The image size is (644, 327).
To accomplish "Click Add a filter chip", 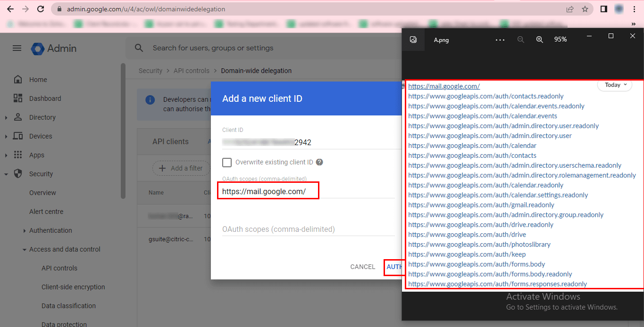I will tap(181, 168).
